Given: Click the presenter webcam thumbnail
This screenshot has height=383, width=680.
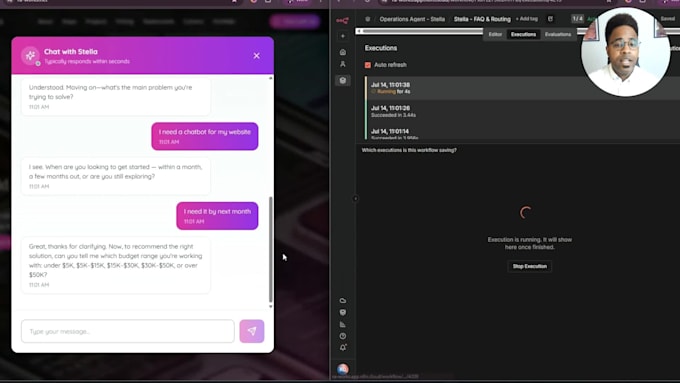Looking at the screenshot, I should pos(625,52).
